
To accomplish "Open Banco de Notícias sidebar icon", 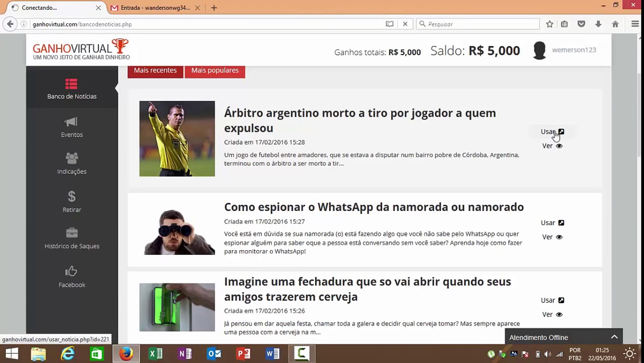I will pyautogui.click(x=71, y=84).
